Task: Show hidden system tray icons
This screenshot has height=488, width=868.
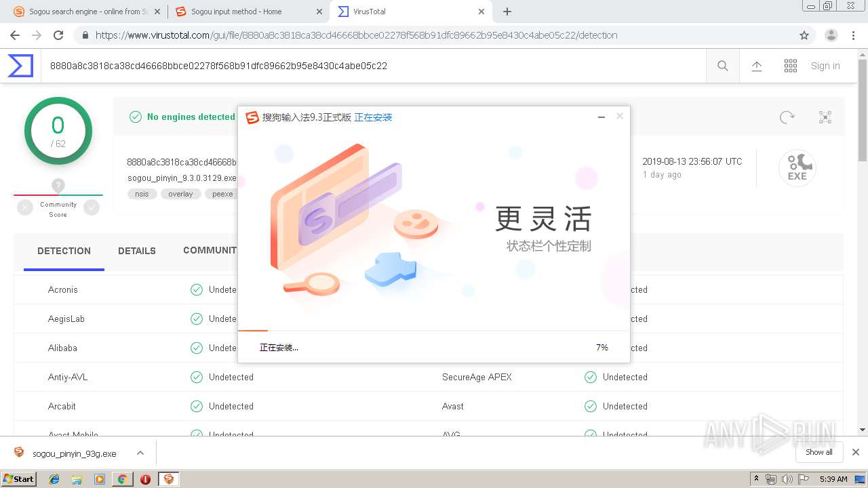Action: pos(756,479)
